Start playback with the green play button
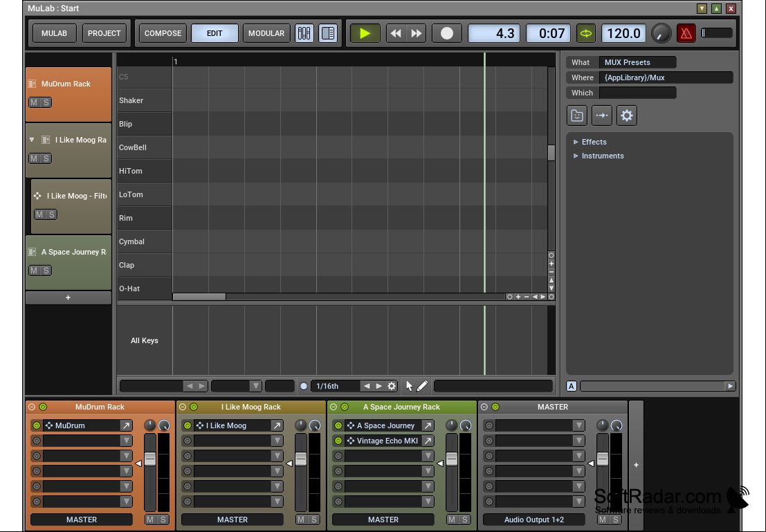This screenshot has width=766, height=532. tap(365, 33)
